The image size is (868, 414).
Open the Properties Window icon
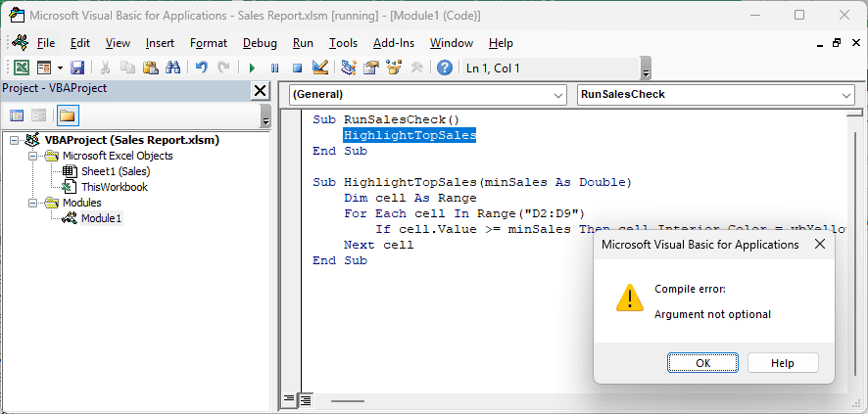tap(371, 68)
